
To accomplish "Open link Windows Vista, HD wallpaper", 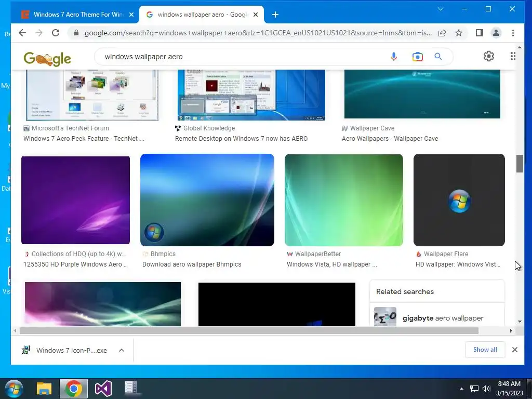I will click(x=332, y=264).
